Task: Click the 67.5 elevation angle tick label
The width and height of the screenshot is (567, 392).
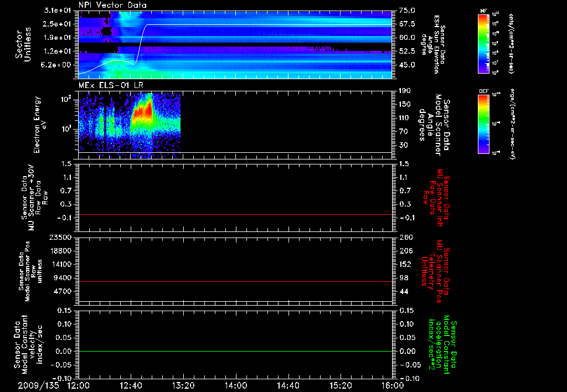Action: click(x=407, y=24)
